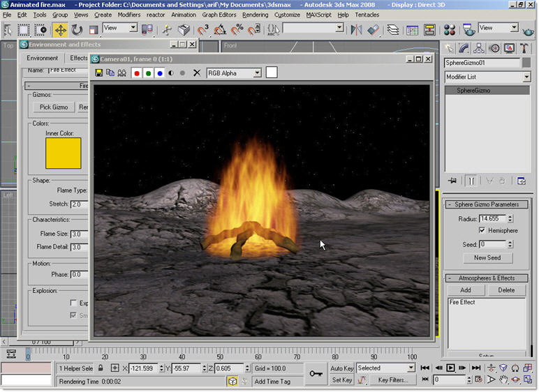Switch to the Effects tab
Screen dimensions: 539x392
79,59
